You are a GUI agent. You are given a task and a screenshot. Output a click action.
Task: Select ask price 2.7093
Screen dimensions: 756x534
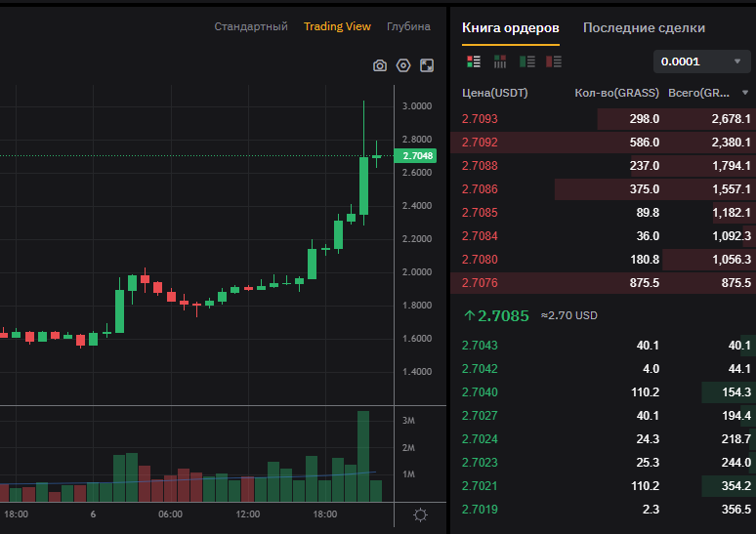[x=480, y=119]
